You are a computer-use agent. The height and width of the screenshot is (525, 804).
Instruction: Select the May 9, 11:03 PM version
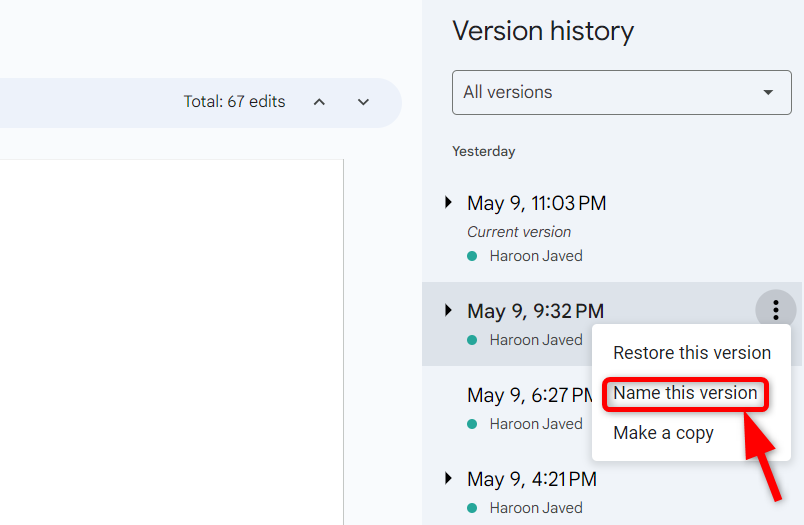[536, 204]
